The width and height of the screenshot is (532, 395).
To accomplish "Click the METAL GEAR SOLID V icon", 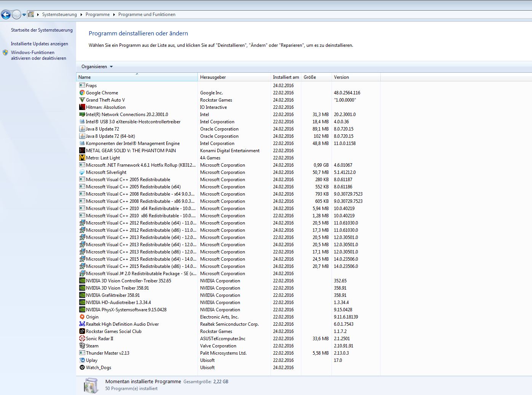I will (82, 150).
